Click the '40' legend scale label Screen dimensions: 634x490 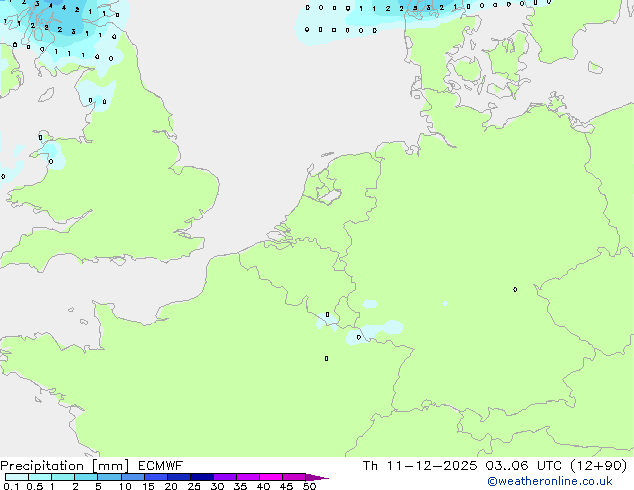coord(263,486)
